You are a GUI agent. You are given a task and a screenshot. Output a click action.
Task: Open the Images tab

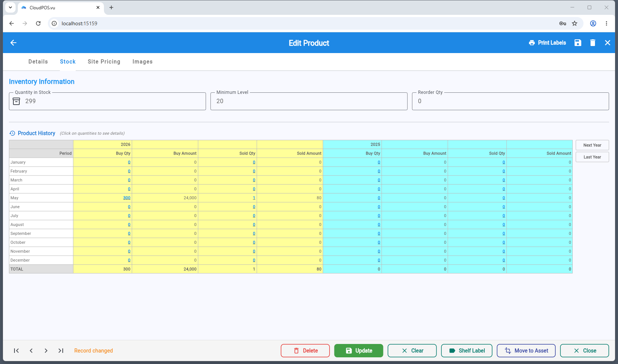[x=143, y=62]
